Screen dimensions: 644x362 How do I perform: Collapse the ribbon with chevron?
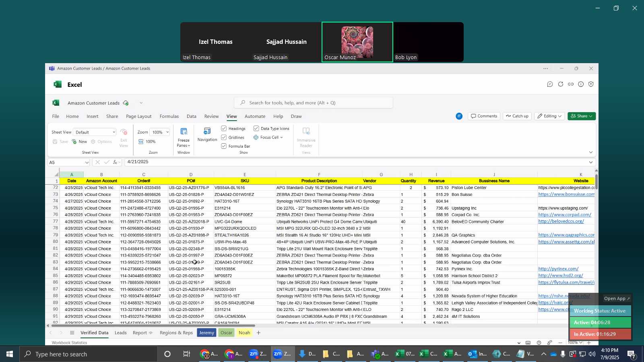point(591,152)
